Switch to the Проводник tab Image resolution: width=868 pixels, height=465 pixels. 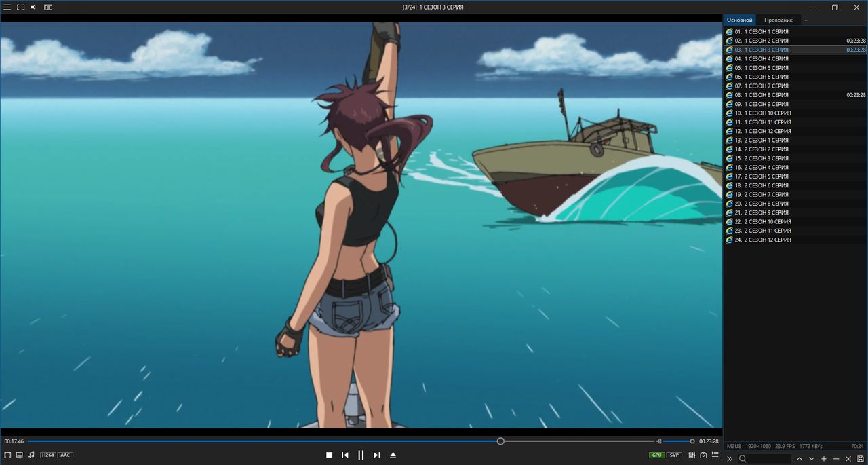[x=778, y=20]
